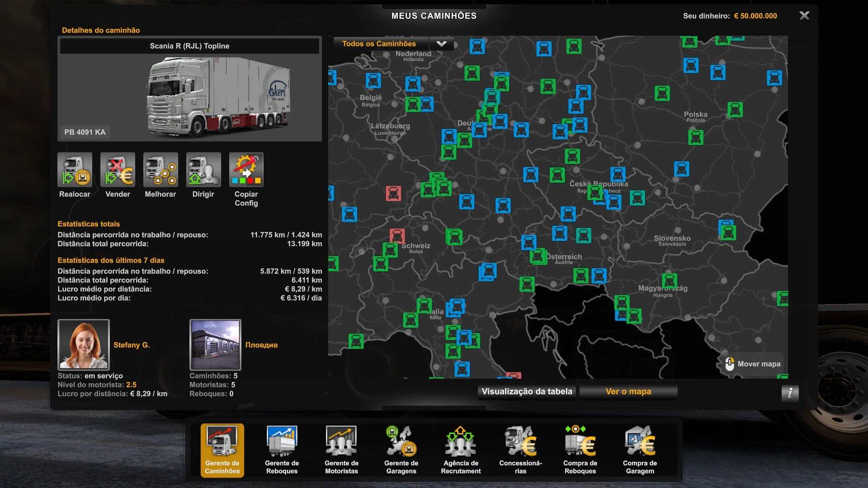
Task: Open the Melhorar upgrade icon
Action: pos(160,170)
